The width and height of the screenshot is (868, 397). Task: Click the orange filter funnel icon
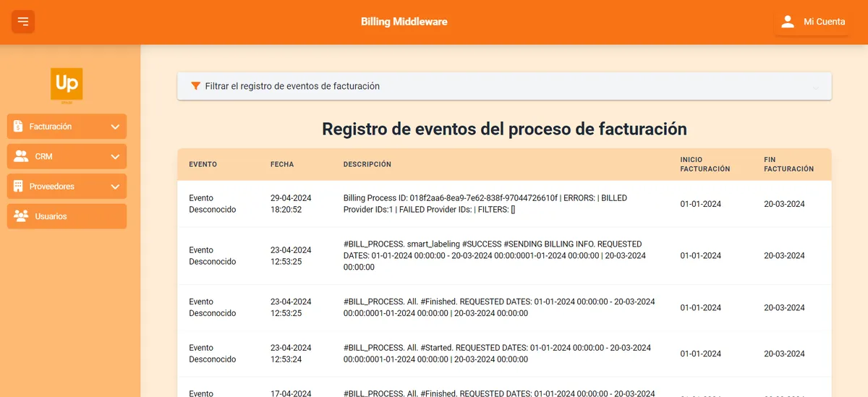195,86
